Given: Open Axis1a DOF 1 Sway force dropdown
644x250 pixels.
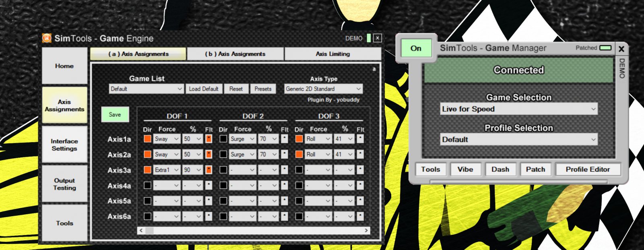Looking at the screenshot, I should [x=167, y=139].
